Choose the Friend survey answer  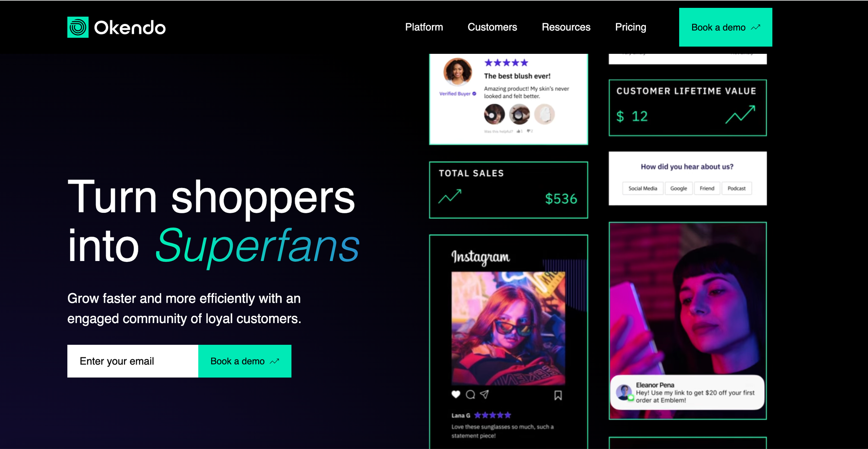tap(707, 188)
